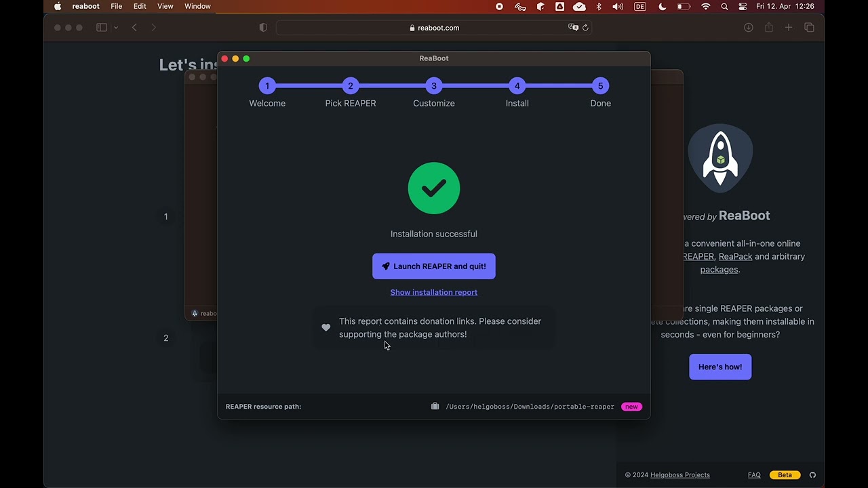Follow the ReaPack link on the web page
The image size is (868, 488).
click(x=736, y=256)
